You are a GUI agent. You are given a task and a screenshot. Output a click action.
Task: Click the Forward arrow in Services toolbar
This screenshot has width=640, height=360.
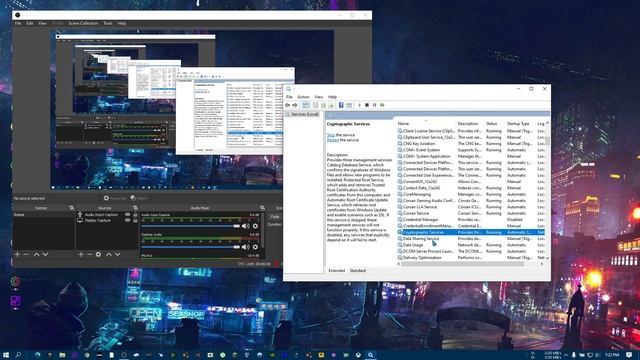(x=295, y=105)
